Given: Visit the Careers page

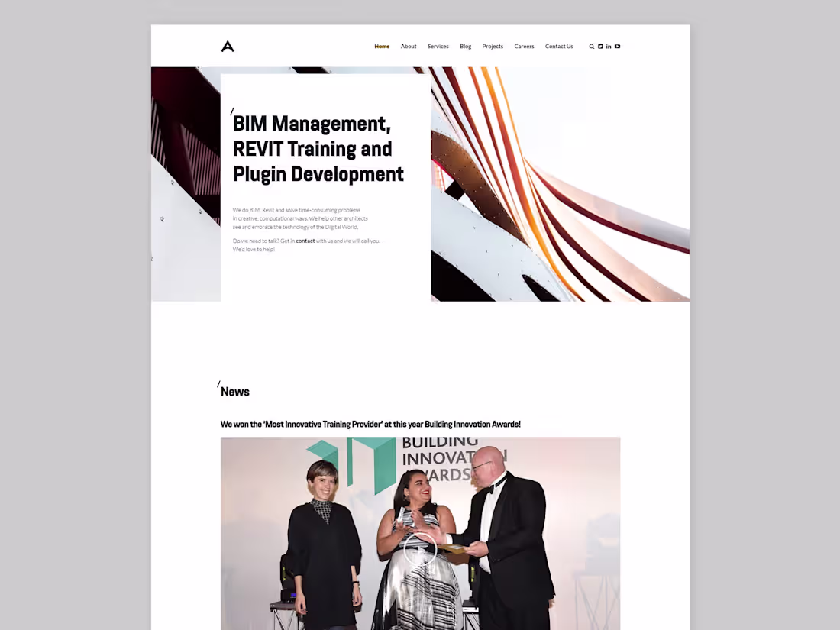Looking at the screenshot, I should coord(524,47).
